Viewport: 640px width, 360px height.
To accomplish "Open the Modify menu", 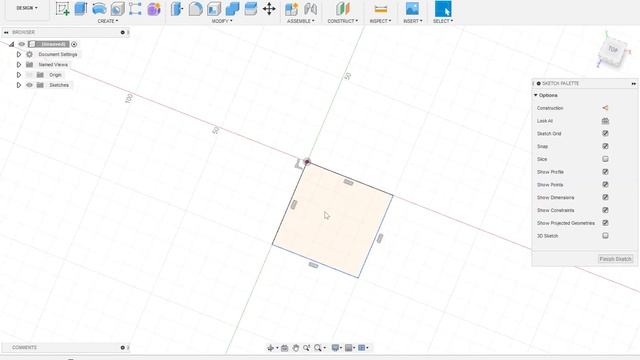I will tap(222, 21).
